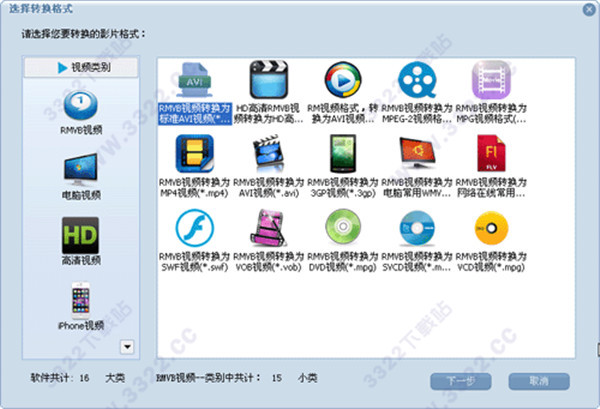
Task: Click the 视频类别 header button
Action: (81, 67)
